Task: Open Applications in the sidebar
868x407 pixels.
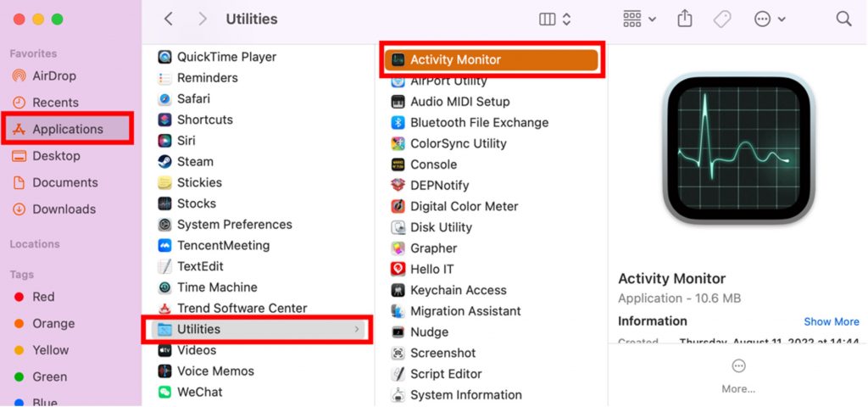Action: (x=67, y=129)
